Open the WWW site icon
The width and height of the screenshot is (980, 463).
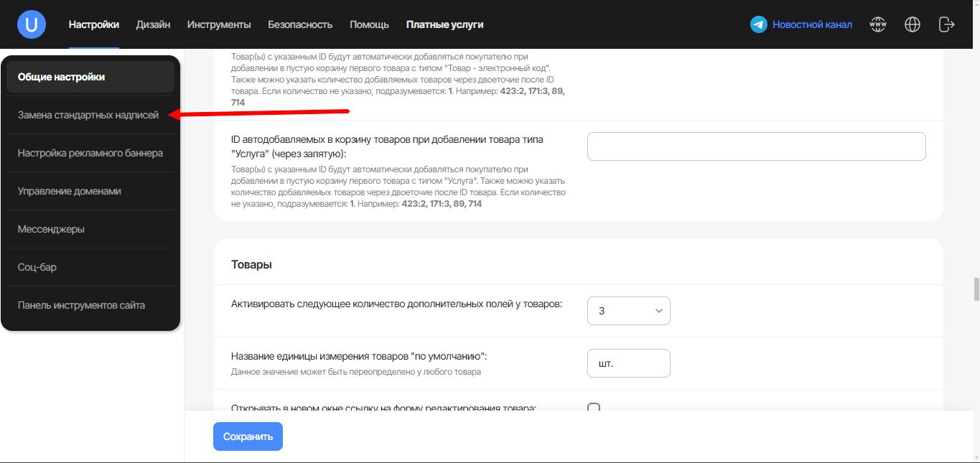coord(877,24)
